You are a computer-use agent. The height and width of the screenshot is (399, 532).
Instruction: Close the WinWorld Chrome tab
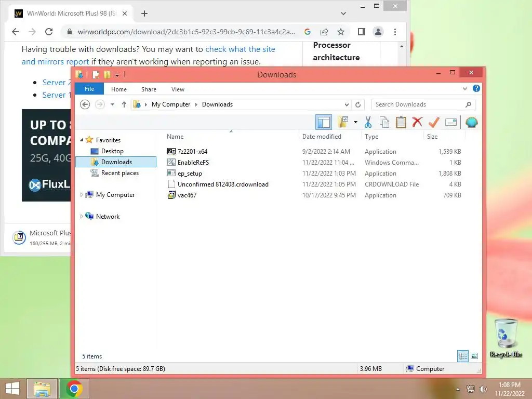pos(125,13)
